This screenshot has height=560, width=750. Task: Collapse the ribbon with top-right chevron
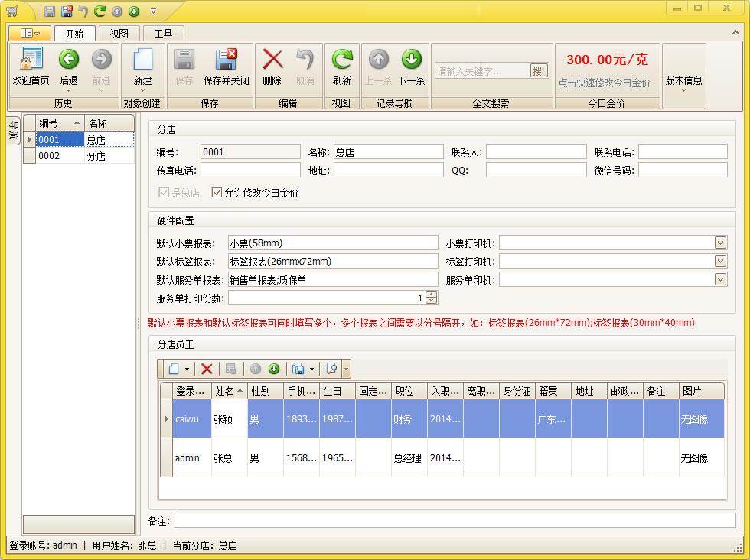(735, 33)
